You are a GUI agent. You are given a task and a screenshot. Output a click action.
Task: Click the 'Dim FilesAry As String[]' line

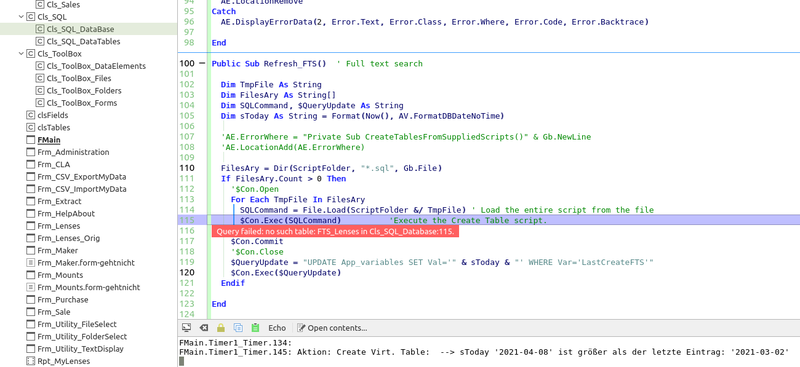coord(278,95)
